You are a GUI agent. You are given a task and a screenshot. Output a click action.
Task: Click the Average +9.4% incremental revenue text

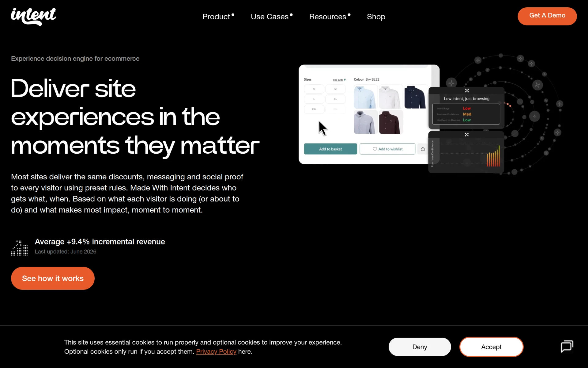coord(100,242)
